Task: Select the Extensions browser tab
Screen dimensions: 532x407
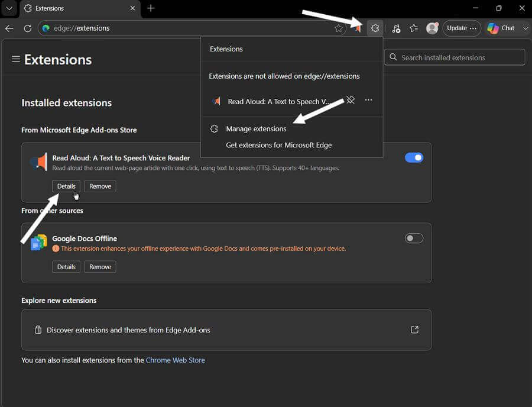Action: click(x=80, y=8)
